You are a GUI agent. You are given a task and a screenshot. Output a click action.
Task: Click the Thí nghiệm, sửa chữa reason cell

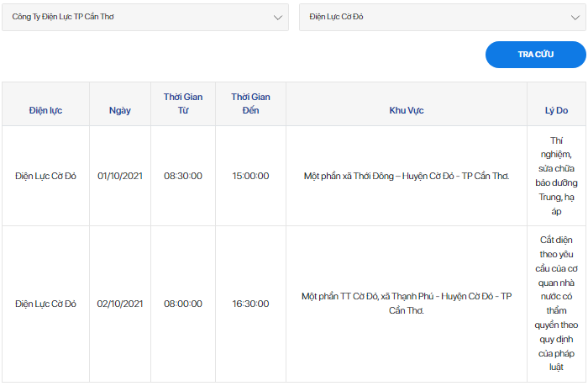pyautogui.click(x=556, y=176)
